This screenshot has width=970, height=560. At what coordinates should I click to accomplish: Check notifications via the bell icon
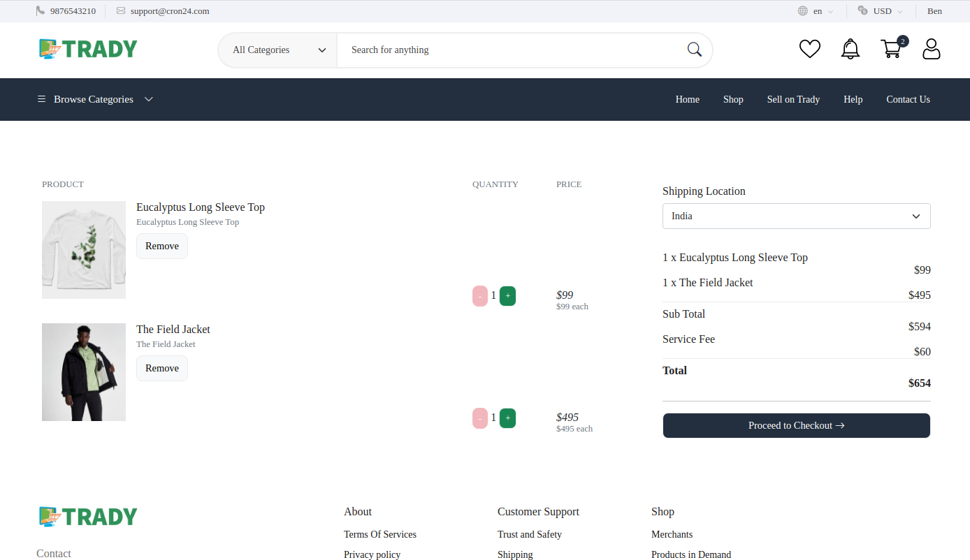click(850, 49)
